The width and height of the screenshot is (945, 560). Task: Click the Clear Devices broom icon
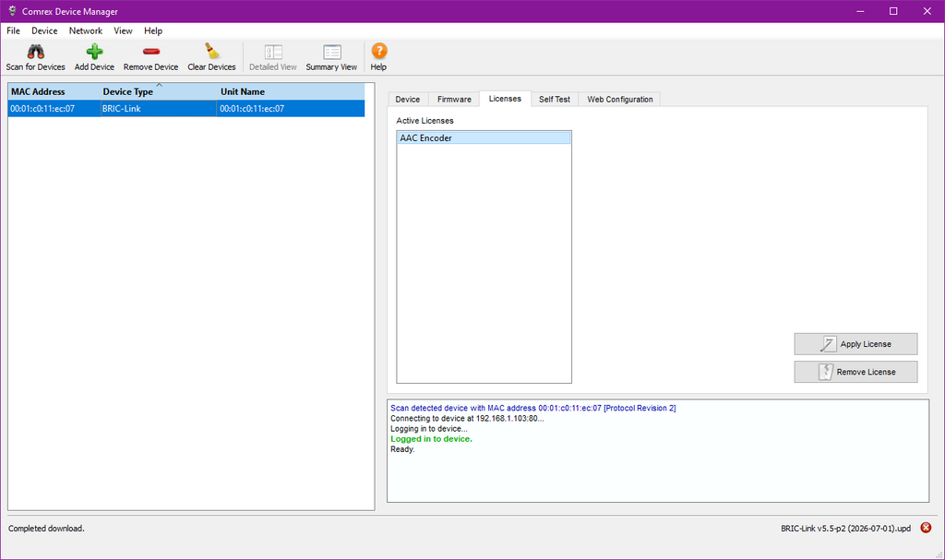pyautogui.click(x=211, y=52)
